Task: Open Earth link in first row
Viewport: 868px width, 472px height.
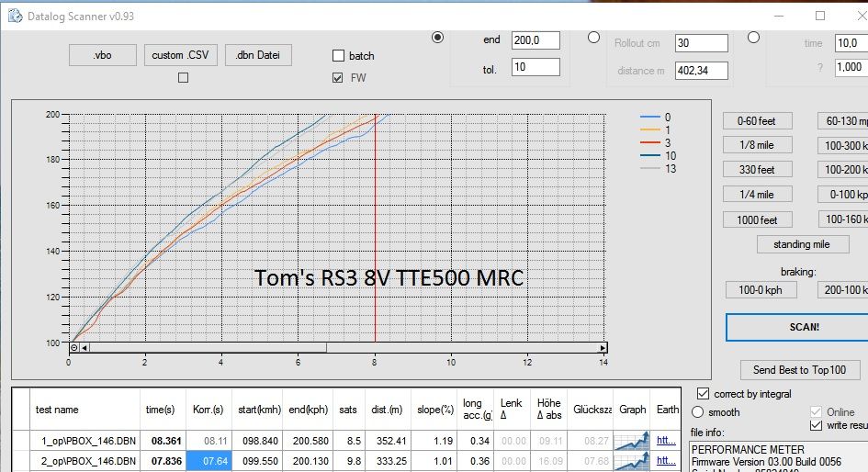Action: click(666, 441)
